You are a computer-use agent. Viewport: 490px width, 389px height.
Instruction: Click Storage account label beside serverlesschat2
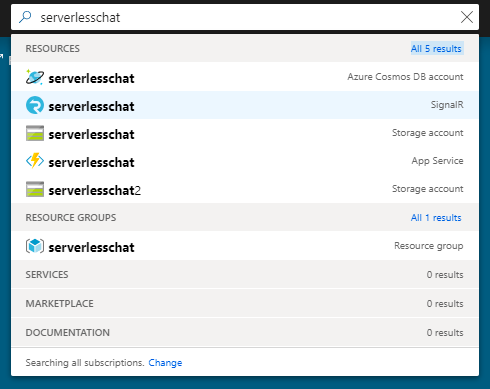[x=428, y=189]
